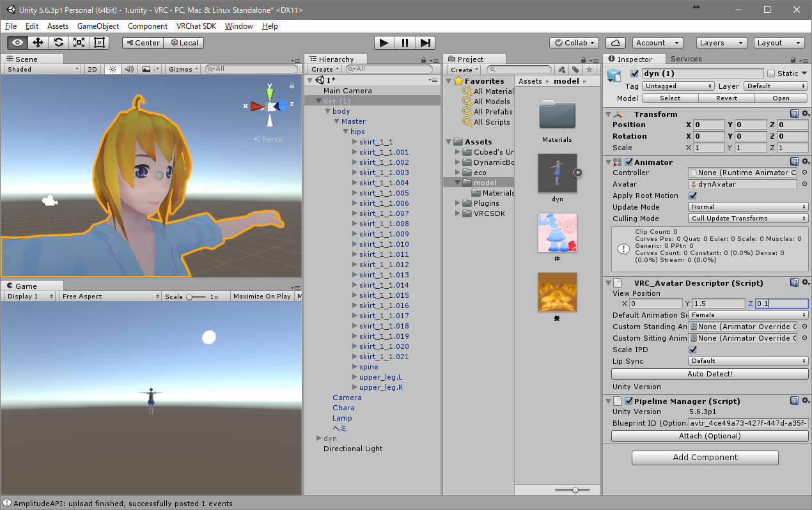812x510 pixels.
Task: Select the dyn model thumbnail in Project
Action: 557,173
